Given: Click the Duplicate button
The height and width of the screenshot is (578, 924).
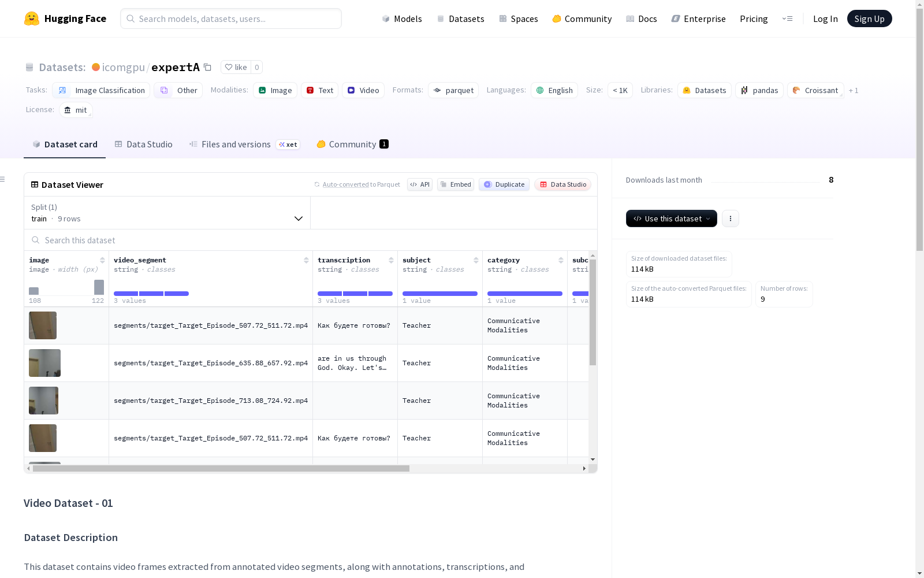Looking at the screenshot, I should click(504, 184).
